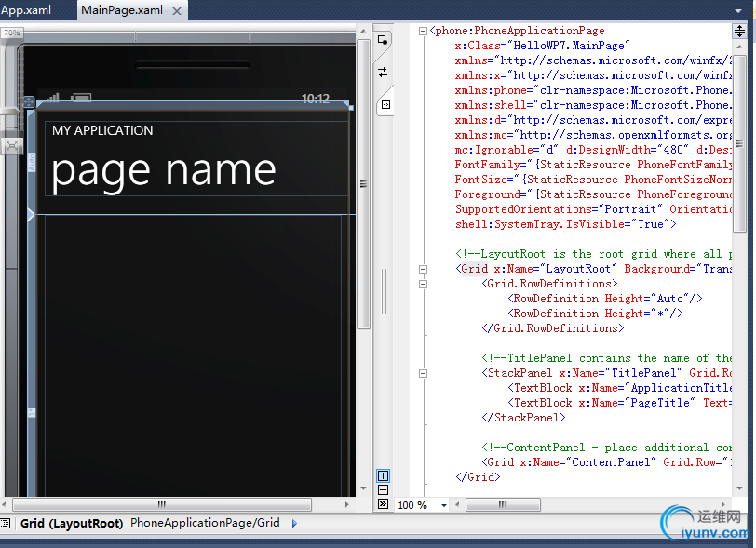This screenshot has height=548, width=756.
Task: Collapse the LayoutRoot Grid element
Action: 423,270
